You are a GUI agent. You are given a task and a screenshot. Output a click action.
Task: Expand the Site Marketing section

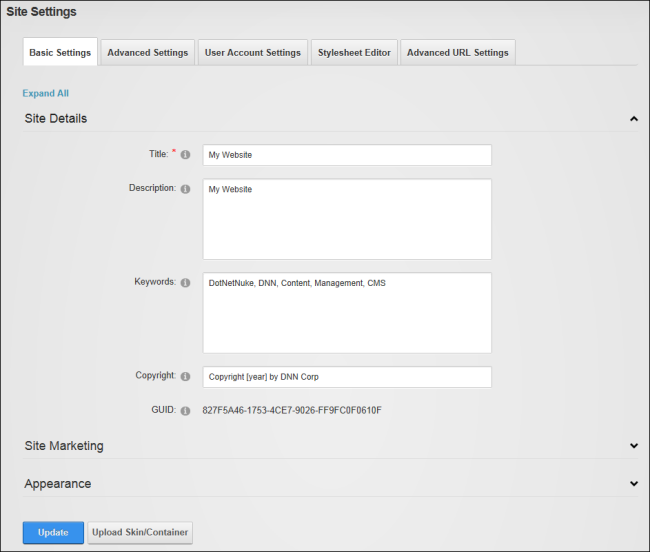pyautogui.click(x=633, y=446)
